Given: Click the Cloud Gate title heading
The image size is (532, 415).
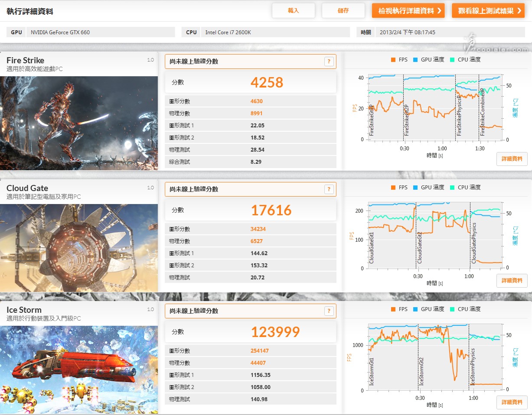Looking at the screenshot, I should click(27, 188).
